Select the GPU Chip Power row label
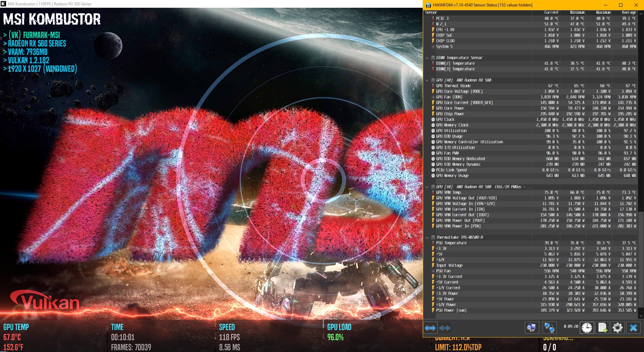 click(x=450, y=114)
